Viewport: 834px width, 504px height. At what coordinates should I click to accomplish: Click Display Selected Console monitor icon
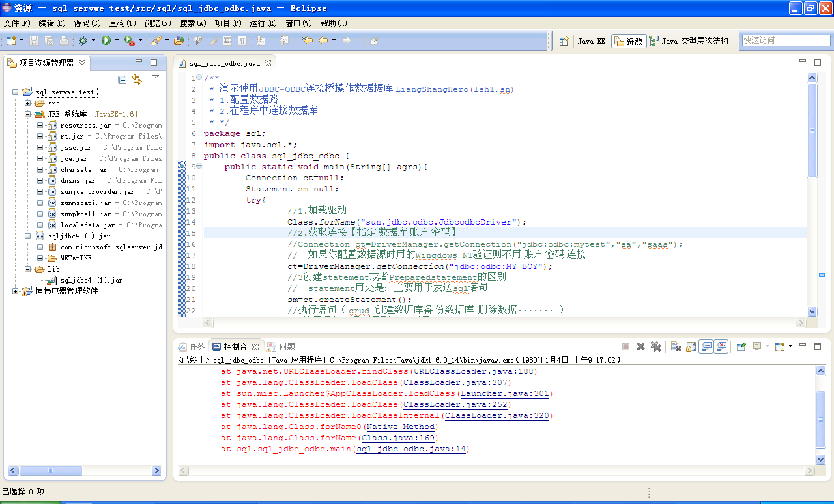[x=756, y=346]
